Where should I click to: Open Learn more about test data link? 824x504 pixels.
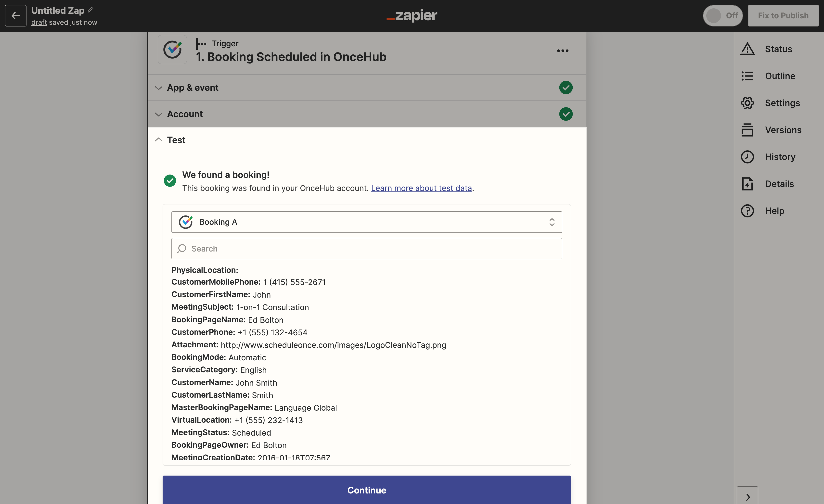(x=421, y=188)
